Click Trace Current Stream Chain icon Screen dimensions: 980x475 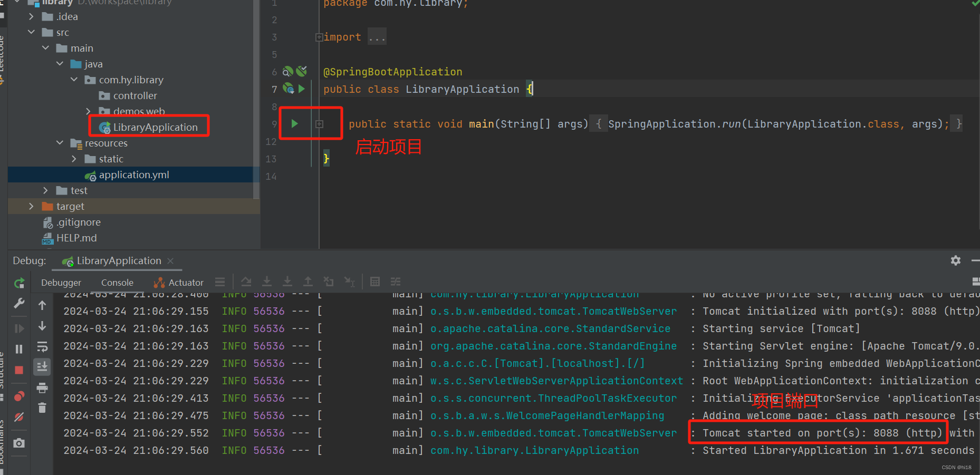pos(396,282)
